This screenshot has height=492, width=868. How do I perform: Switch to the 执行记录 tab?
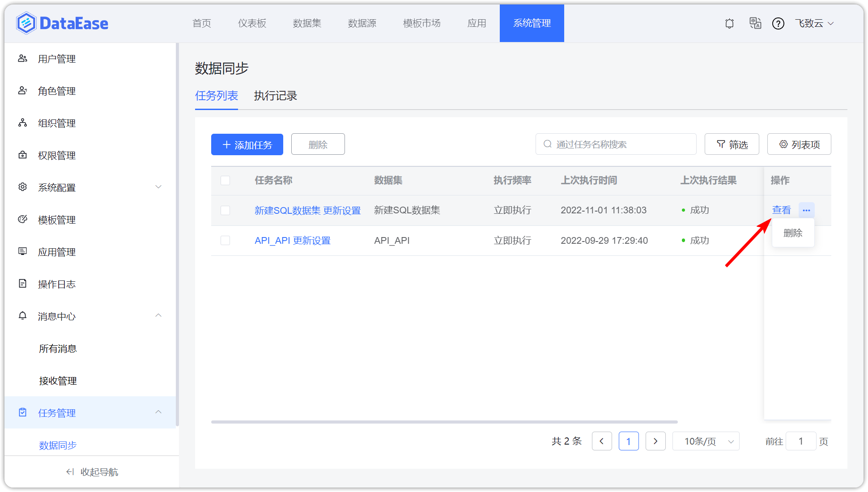click(x=276, y=96)
